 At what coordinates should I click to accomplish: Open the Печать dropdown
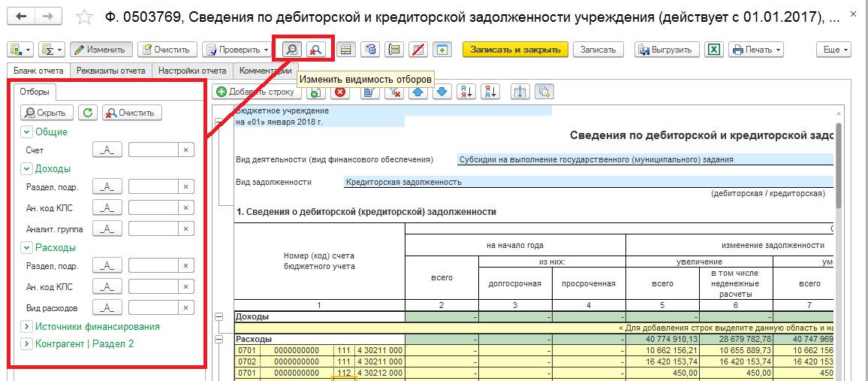click(755, 50)
